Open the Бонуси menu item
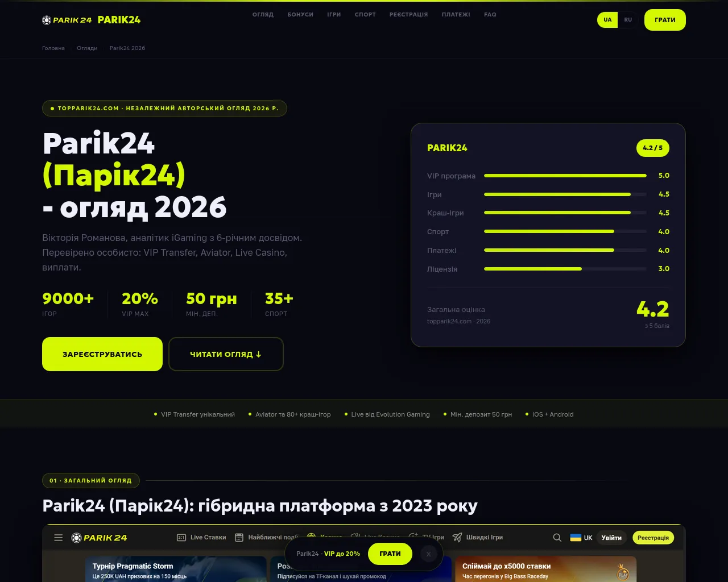The width and height of the screenshot is (728, 582). tap(300, 15)
